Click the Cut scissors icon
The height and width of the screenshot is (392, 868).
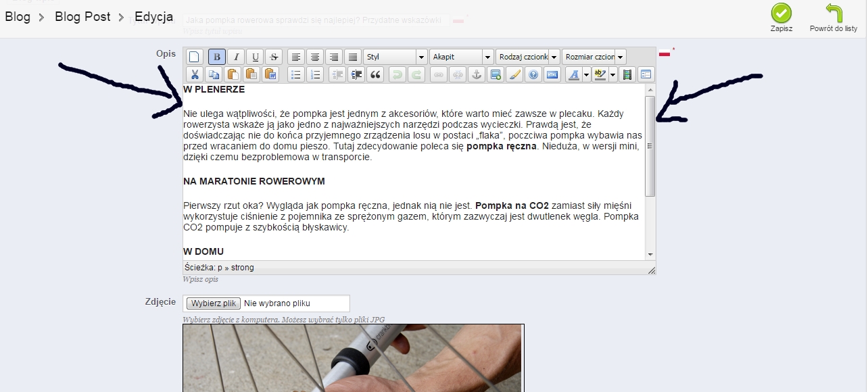[x=194, y=74]
